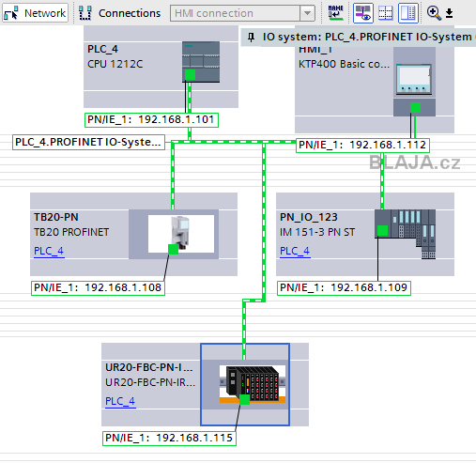Screen dimensions: 476x463
Task: Click the PLC_4.PROFINET IO-System label
Action: click(x=88, y=142)
